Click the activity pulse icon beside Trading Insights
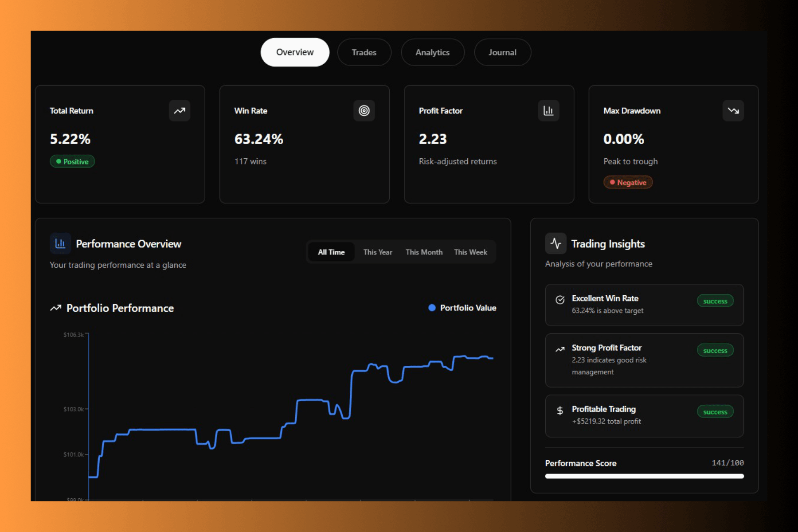 pyautogui.click(x=555, y=243)
